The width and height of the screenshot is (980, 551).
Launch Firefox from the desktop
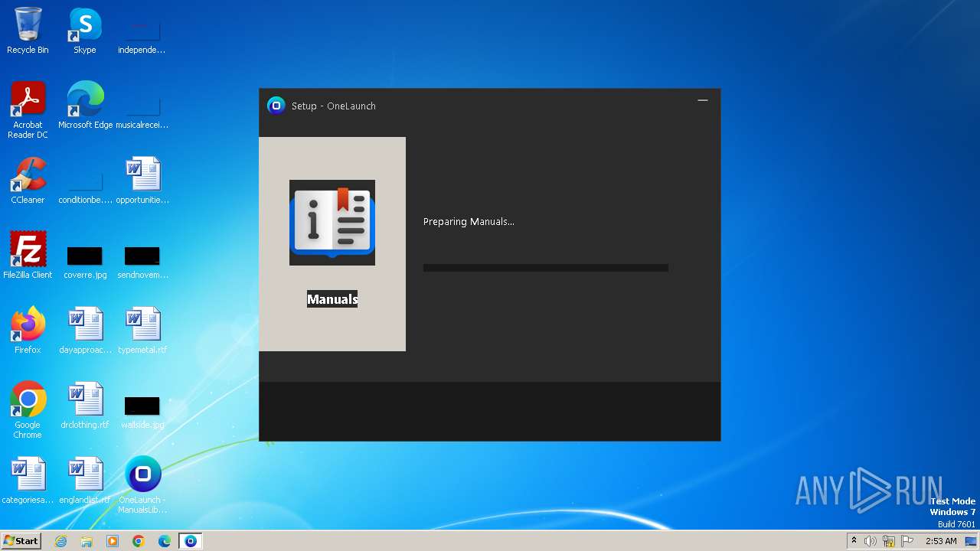click(28, 331)
